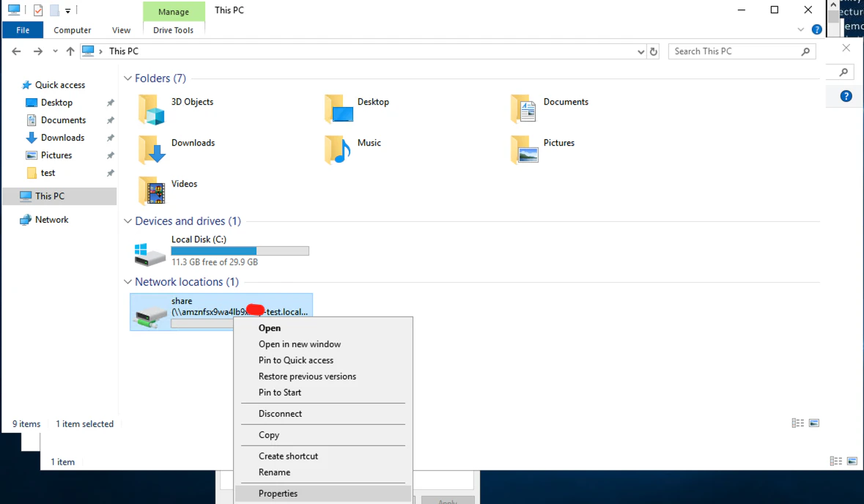Screen dimensions: 864x504
Task: Open the address bar history dropdown
Action: click(640, 51)
